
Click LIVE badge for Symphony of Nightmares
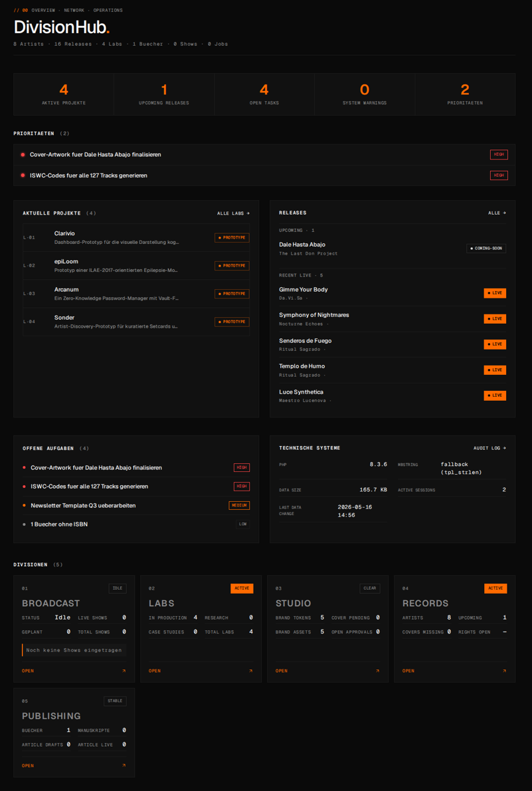pos(495,319)
